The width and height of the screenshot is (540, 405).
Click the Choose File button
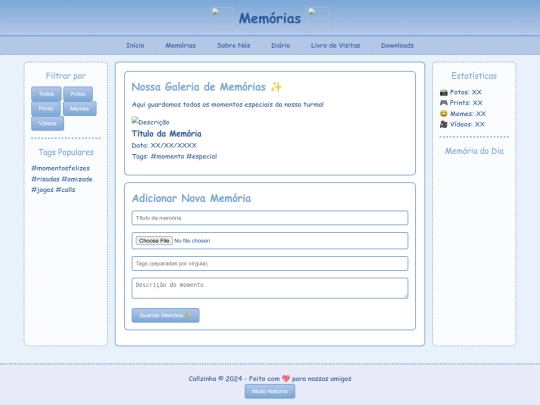tap(154, 241)
